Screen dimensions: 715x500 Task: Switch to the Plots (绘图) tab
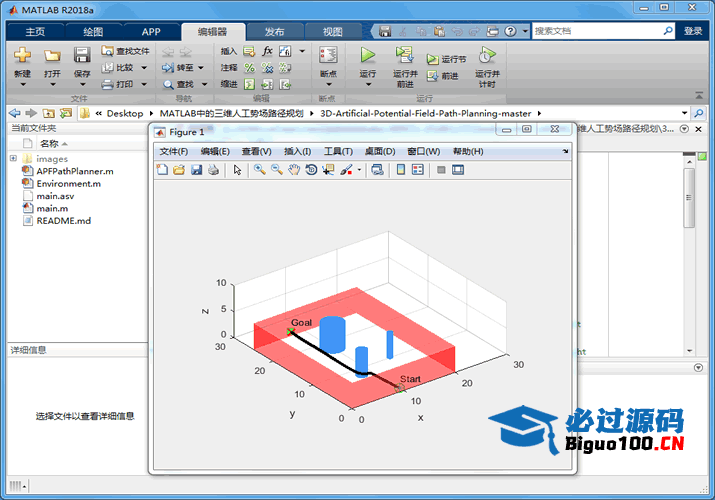click(93, 31)
